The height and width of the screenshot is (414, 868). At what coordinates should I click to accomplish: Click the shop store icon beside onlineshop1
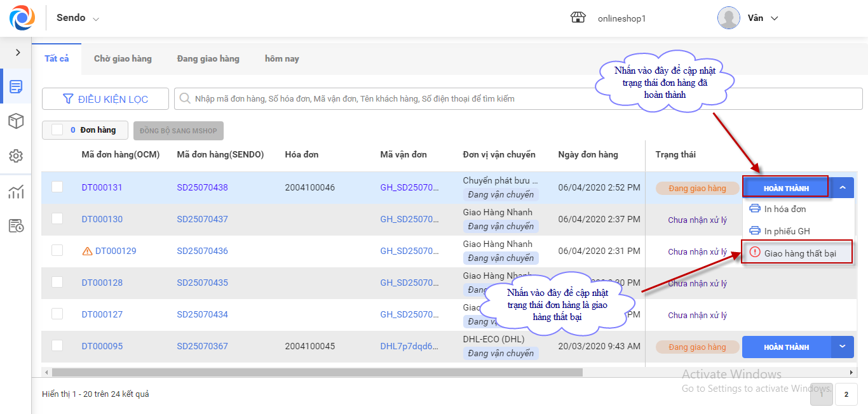coord(578,18)
